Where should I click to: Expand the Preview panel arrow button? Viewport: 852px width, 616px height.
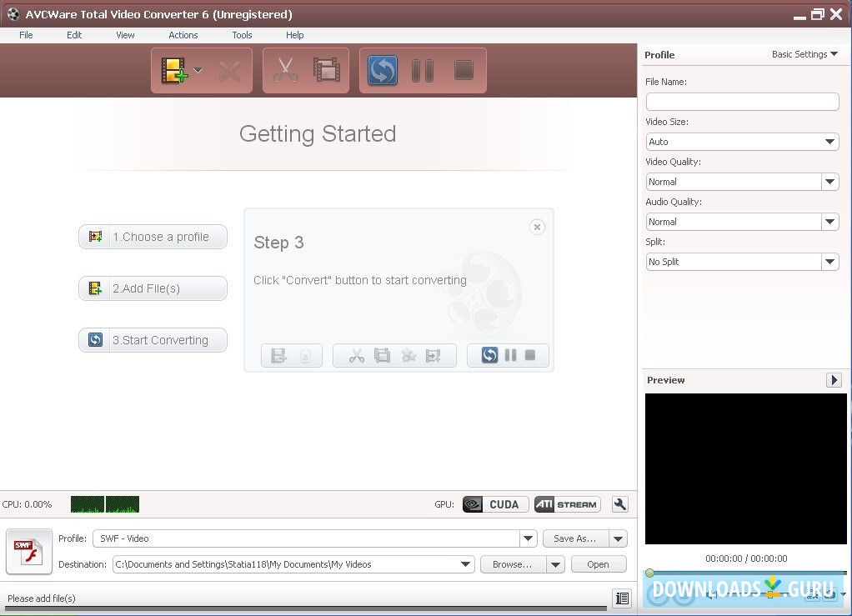(834, 380)
